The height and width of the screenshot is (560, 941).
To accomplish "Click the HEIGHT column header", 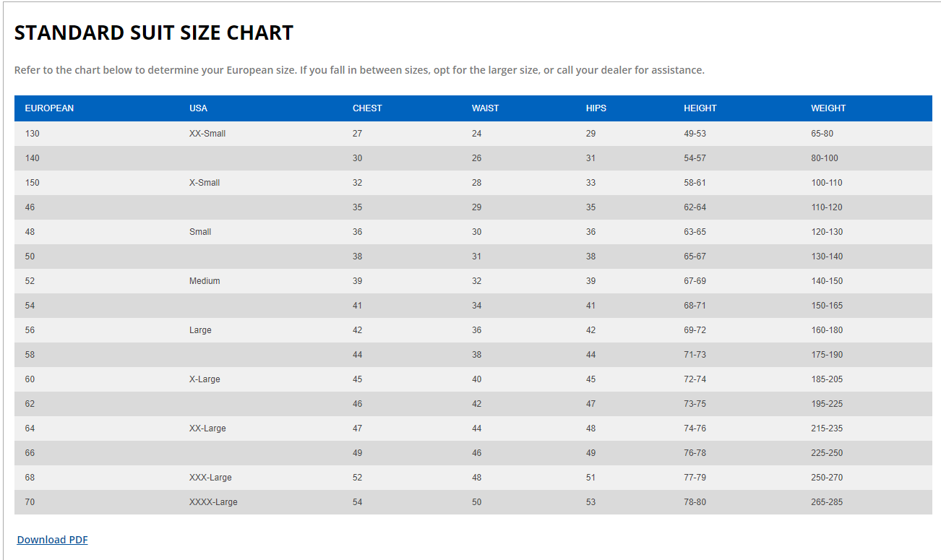I will 700,108.
